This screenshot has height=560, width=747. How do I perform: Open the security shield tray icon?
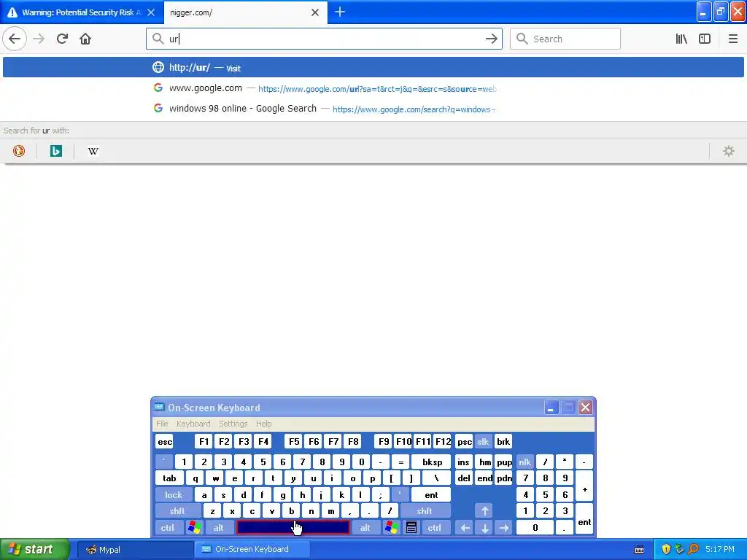coord(666,550)
